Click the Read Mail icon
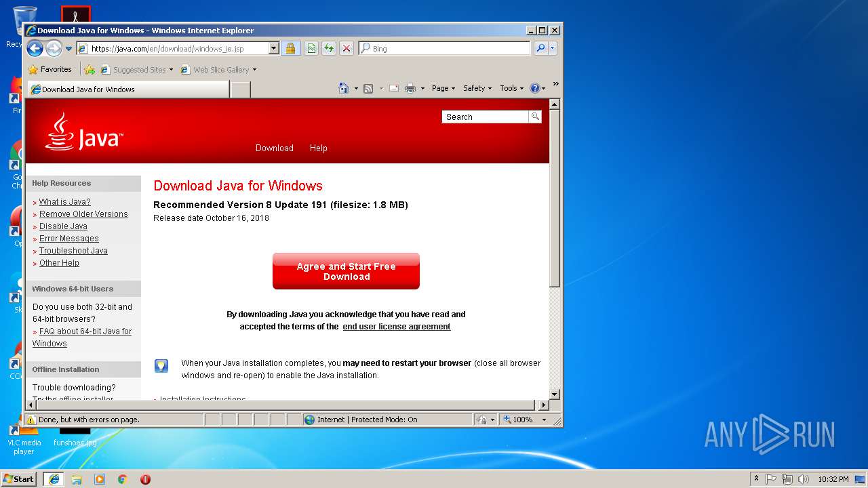The width and height of the screenshot is (868, 488). 394,88
